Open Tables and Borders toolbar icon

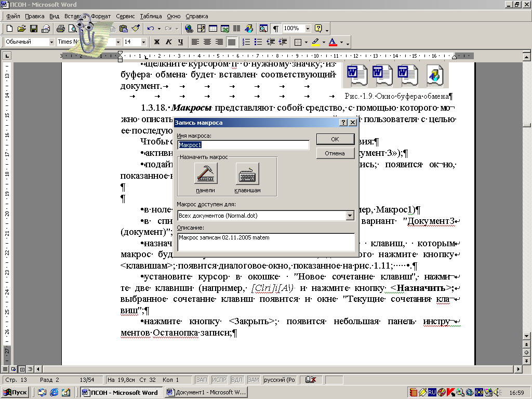click(201, 29)
